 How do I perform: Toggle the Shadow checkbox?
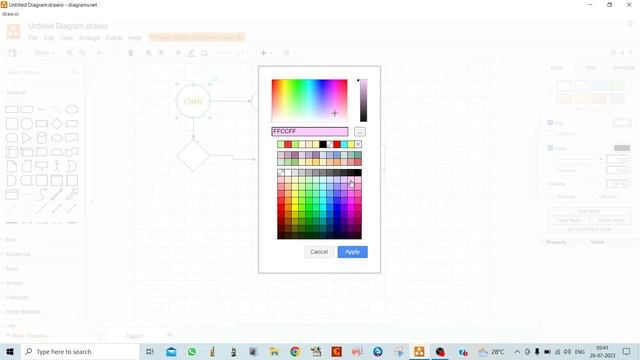pyautogui.click(x=551, y=196)
